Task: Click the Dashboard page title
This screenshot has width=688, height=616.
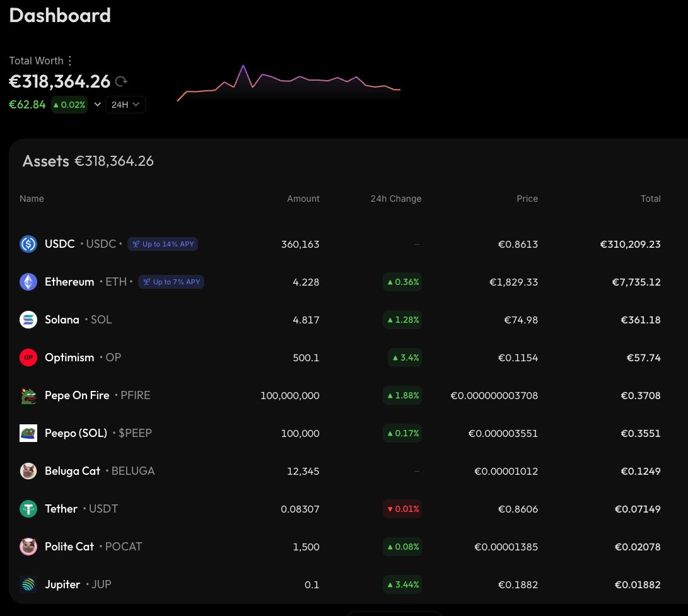Action: 60,15
